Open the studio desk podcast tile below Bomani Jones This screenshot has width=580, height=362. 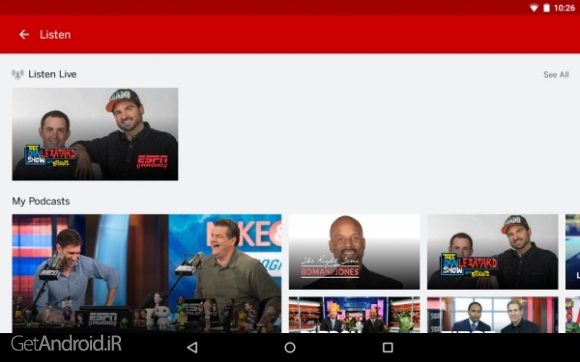click(354, 315)
